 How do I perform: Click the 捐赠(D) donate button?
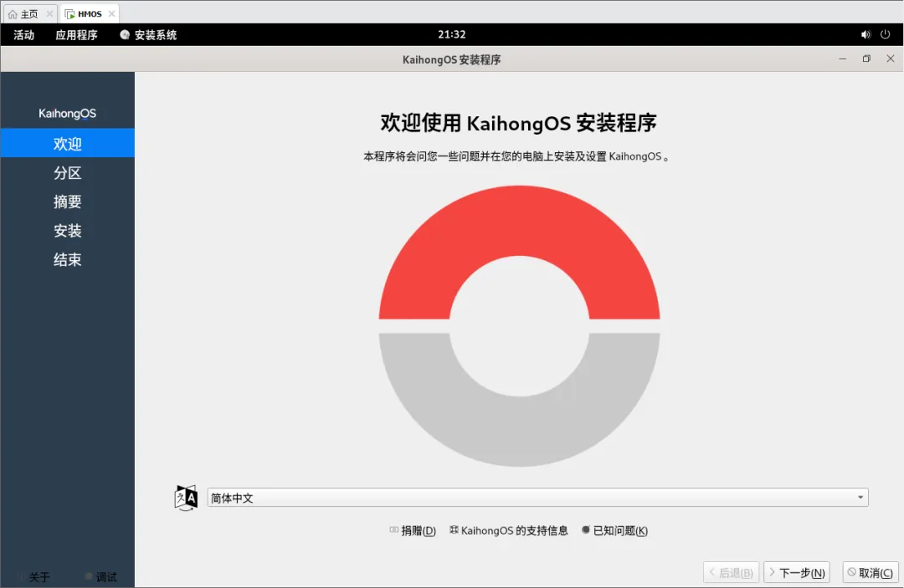point(413,530)
